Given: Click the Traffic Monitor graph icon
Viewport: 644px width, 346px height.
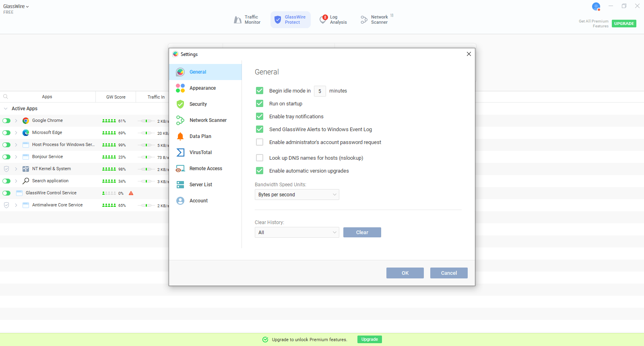Looking at the screenshot, I should point(238,20).
